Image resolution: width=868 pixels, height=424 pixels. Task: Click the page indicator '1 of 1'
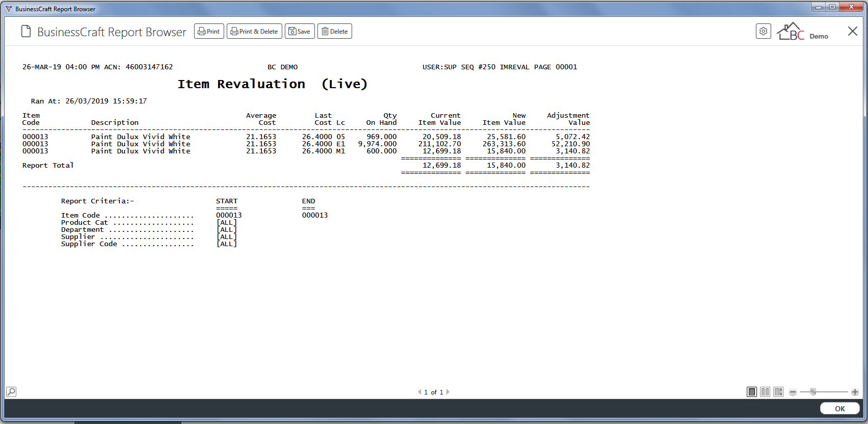[434, 392]
